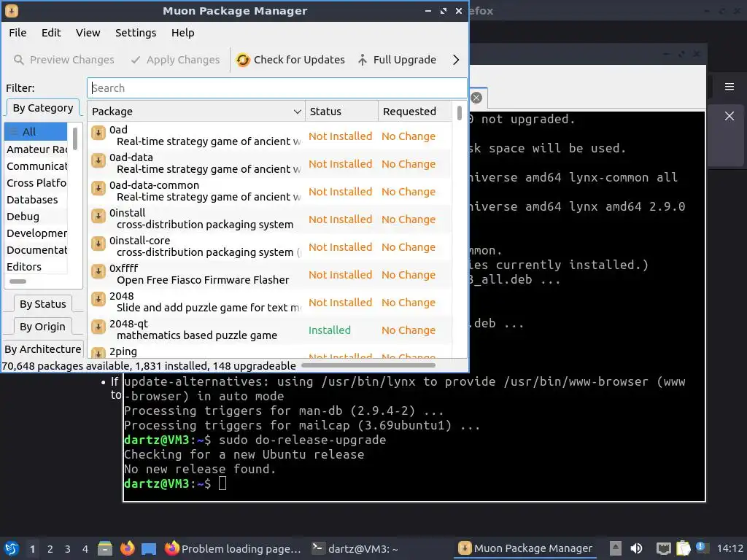Image resolution: width=747 pixels, height=560 pixels.
Task: Click the 0ad package icon
Action: click(98, 133)
